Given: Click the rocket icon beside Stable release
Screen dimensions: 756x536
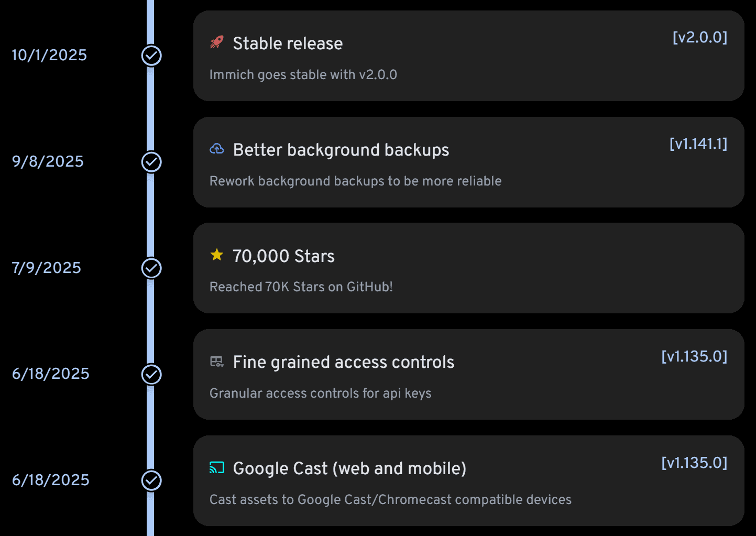Looking at the screenshot, I should tap(216, 42).
